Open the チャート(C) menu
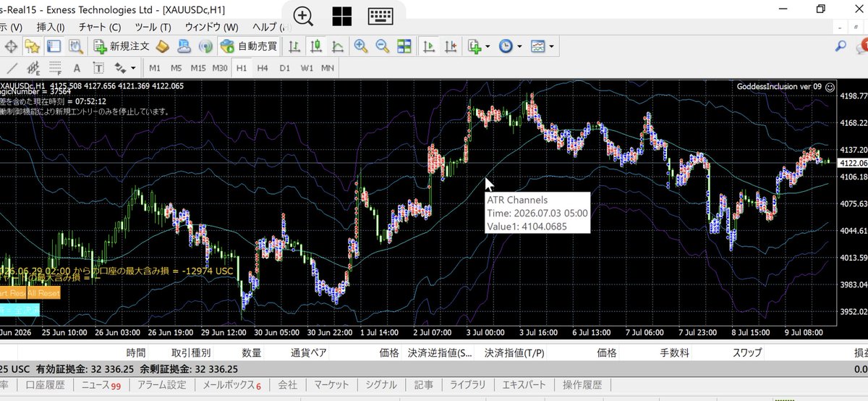868x401 pixels. click(100, 26)
